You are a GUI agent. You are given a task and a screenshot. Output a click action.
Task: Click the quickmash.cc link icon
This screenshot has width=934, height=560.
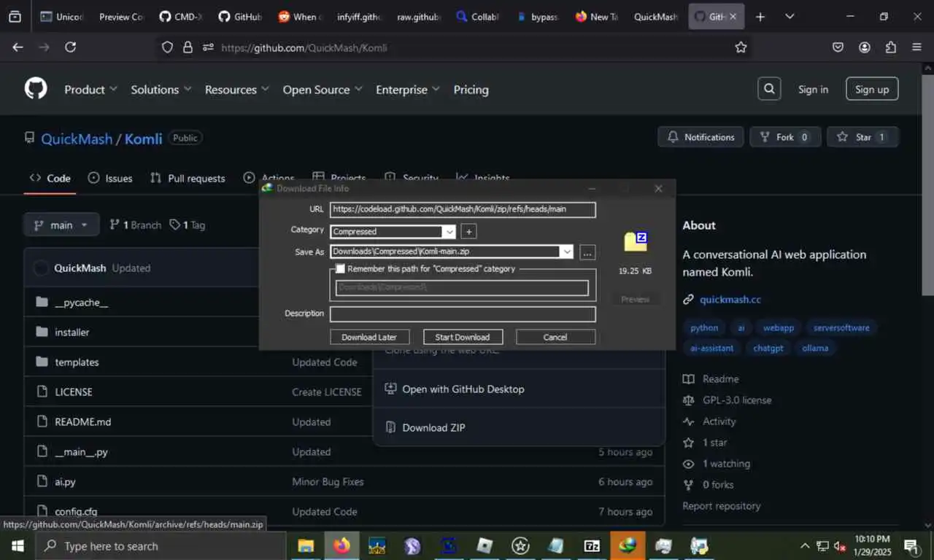688,300
